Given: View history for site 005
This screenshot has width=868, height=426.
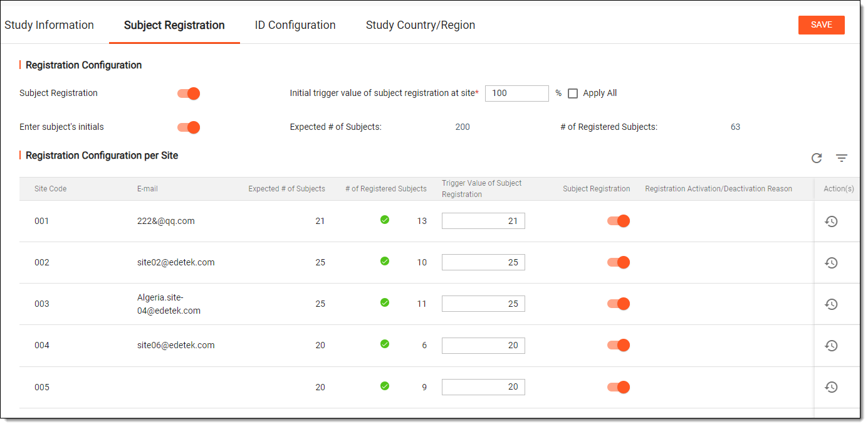Looking at the screenshot, I should click(x=831, y=387).
